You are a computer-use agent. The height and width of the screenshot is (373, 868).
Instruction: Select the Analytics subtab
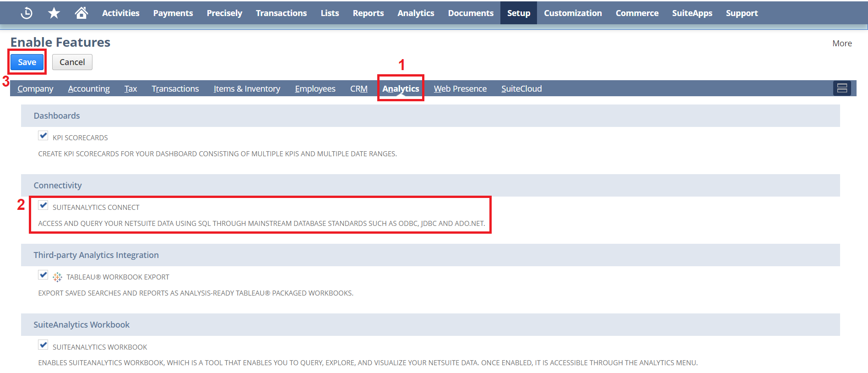(401, 88)
